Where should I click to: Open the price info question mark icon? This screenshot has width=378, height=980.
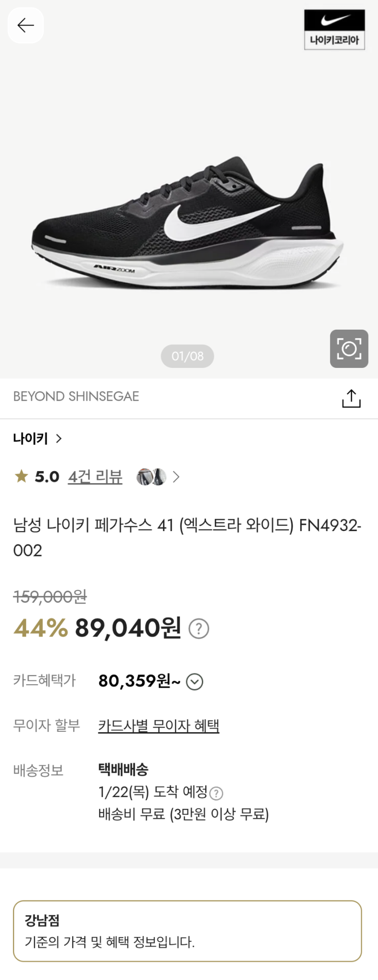pyautogui.click(x=199, y=629)
